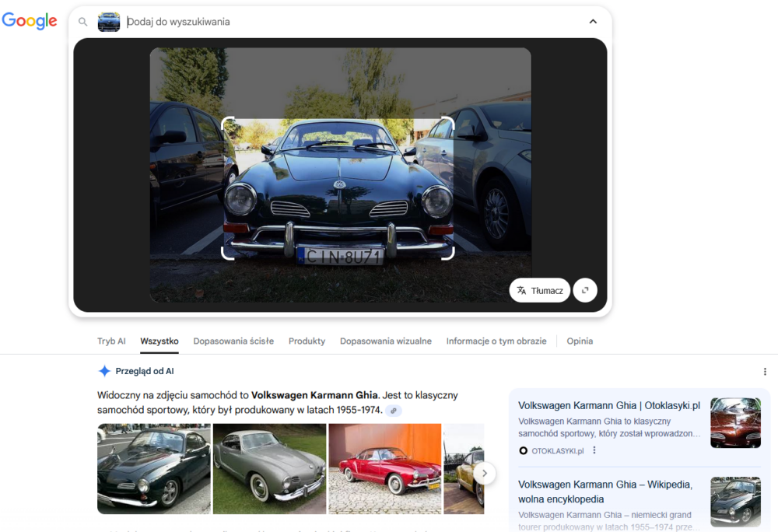Image resolution: width=778 pixels, height=532 pixels.
Task: Click the Google logo
Action: coord(30,22)
